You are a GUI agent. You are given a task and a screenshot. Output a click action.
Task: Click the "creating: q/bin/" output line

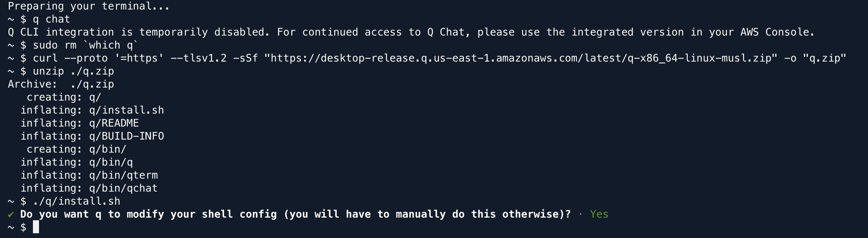(76, 149)
